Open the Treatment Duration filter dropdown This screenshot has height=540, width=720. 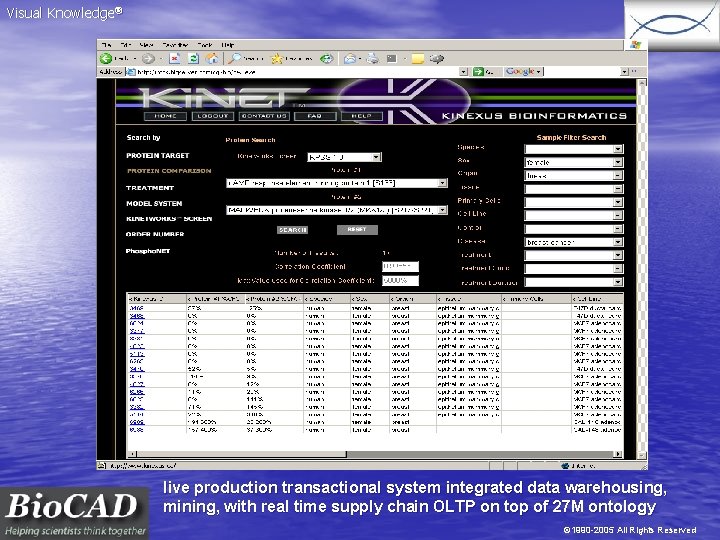pyautogui.click(x=574, y=282)
